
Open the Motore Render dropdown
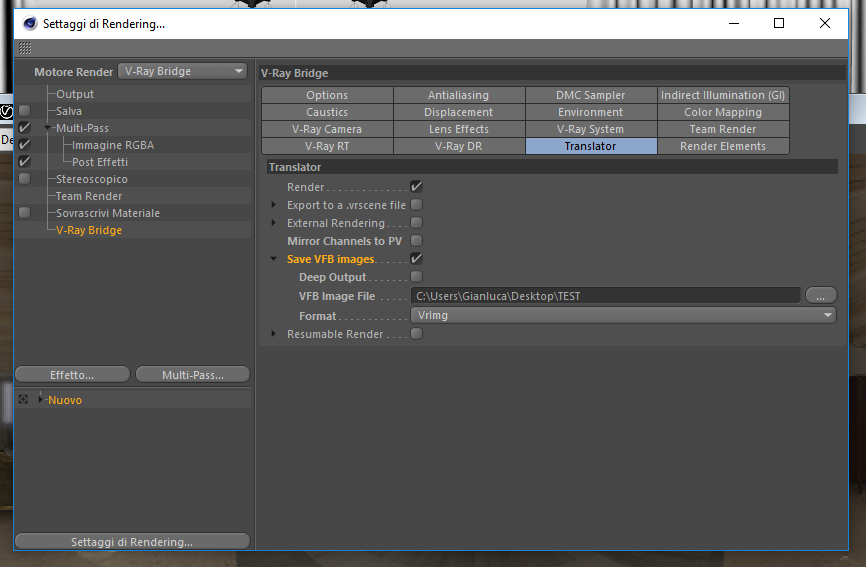182,71
